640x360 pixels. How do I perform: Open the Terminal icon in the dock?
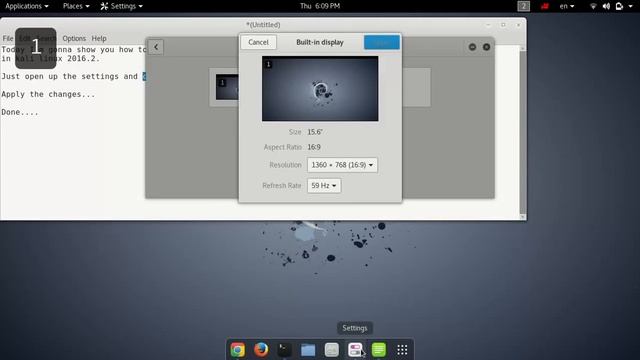tap(284, 350)
